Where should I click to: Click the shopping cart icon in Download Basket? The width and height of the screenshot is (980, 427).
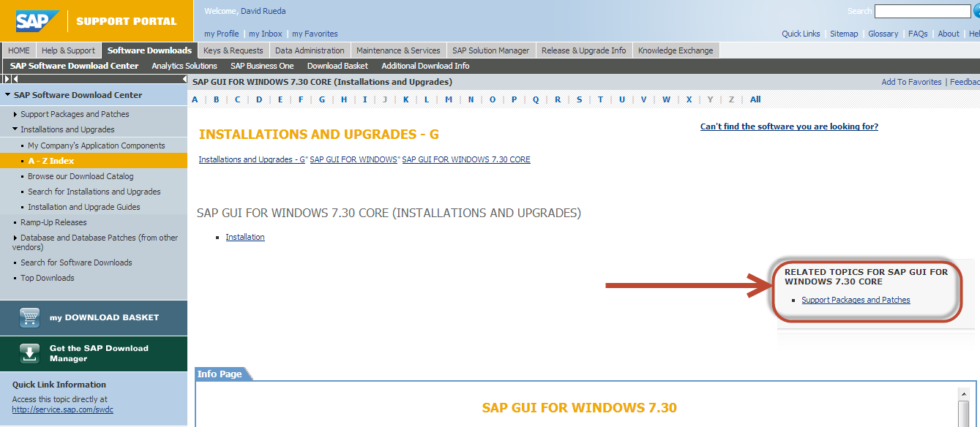29,317
